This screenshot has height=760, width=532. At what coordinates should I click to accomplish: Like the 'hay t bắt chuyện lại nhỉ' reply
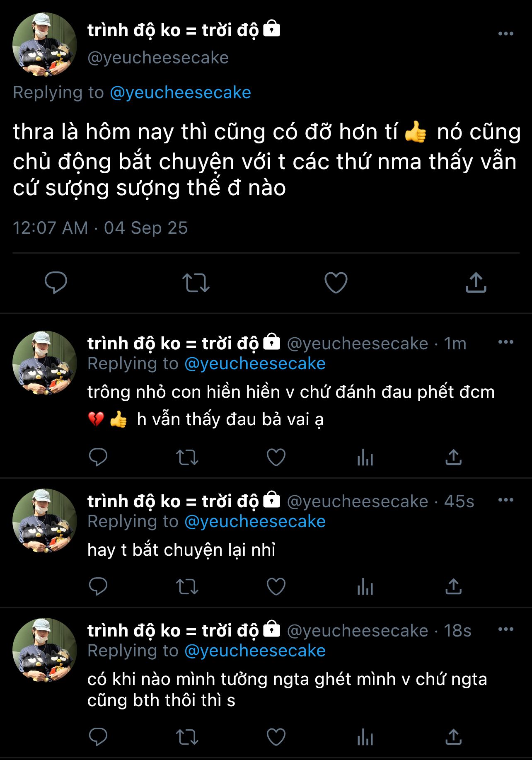[x=276, y=587]
